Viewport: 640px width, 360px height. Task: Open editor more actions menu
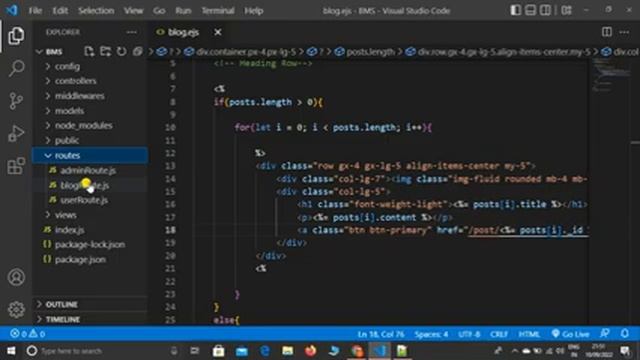pyautogui.click(x=624, y=32)
